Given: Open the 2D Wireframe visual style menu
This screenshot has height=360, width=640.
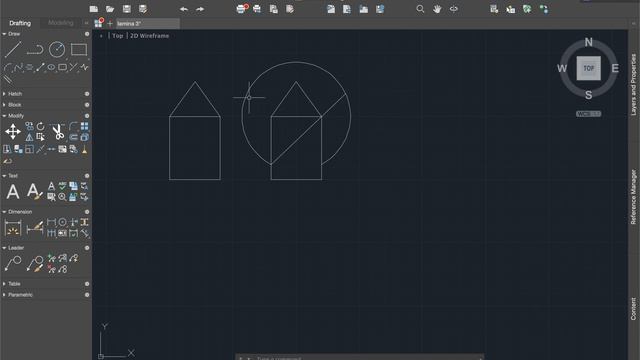Looking at the screenshot, I should [x=149, y=36].
